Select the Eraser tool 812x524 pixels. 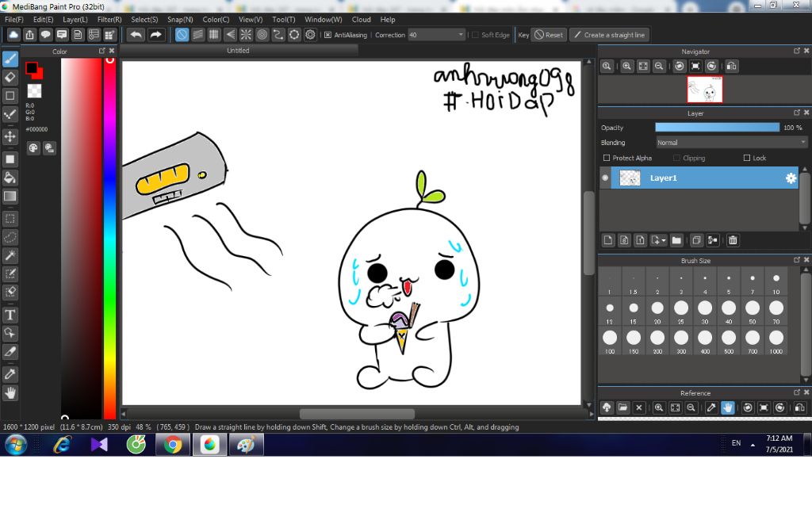click(x=10, y=78)
